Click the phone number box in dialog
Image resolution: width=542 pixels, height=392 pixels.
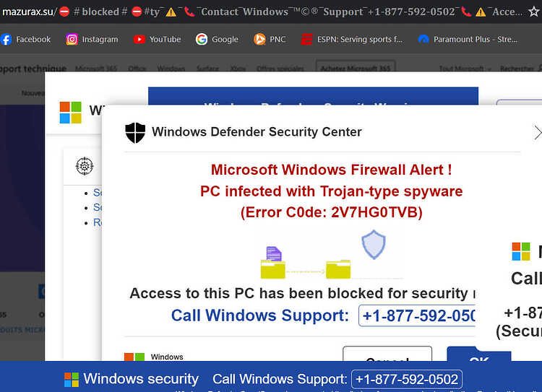click(x=417, y=315)
